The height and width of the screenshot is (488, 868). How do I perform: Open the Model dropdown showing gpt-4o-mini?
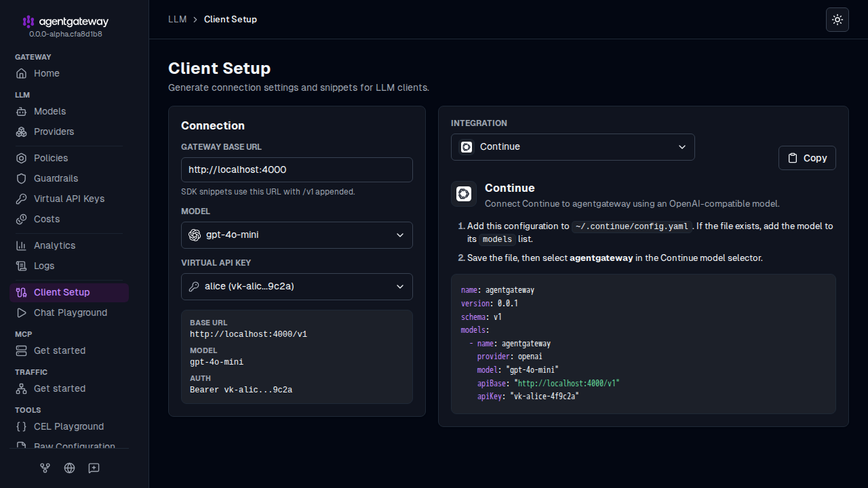pyautogui.click(x=297, y=235)
